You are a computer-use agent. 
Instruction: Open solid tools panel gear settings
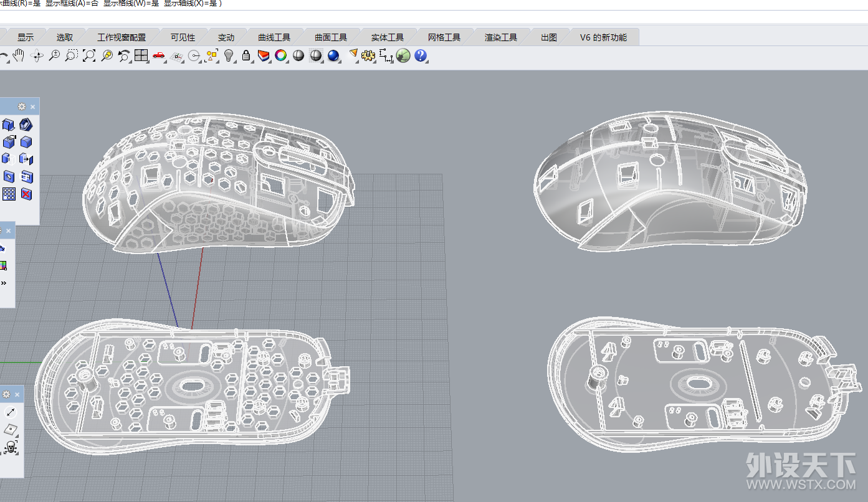pyautogui.click(x=22, y=107)
